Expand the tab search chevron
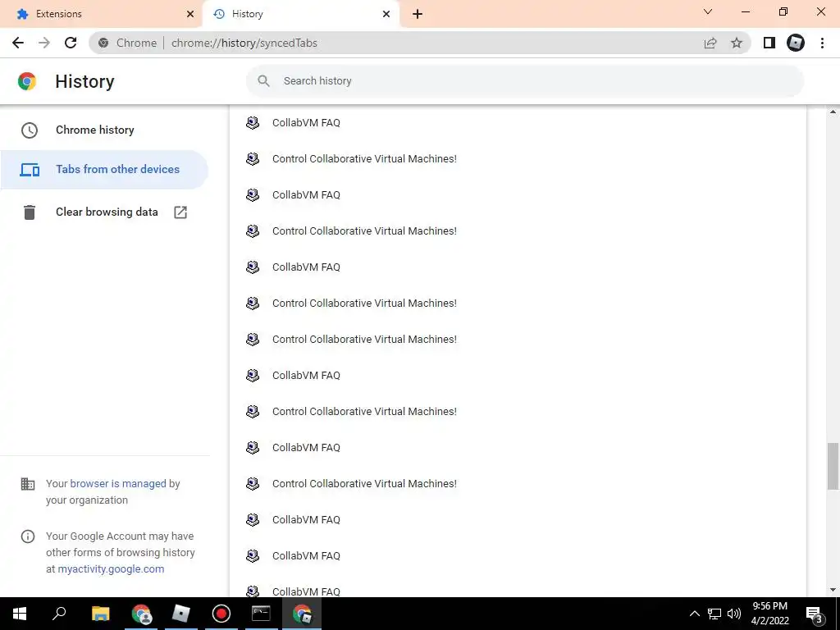 point(708,11)
